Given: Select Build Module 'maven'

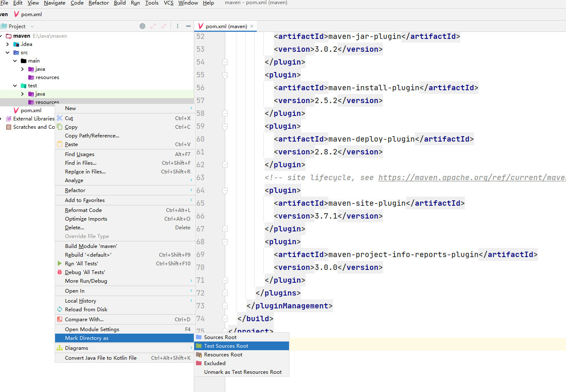Looking at the screenshot, I should (x=125, y=246).
